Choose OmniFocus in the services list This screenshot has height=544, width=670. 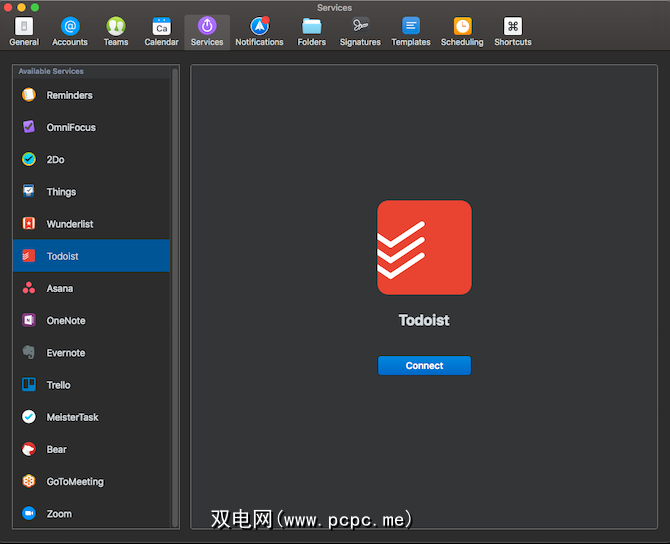coord(70,128)
